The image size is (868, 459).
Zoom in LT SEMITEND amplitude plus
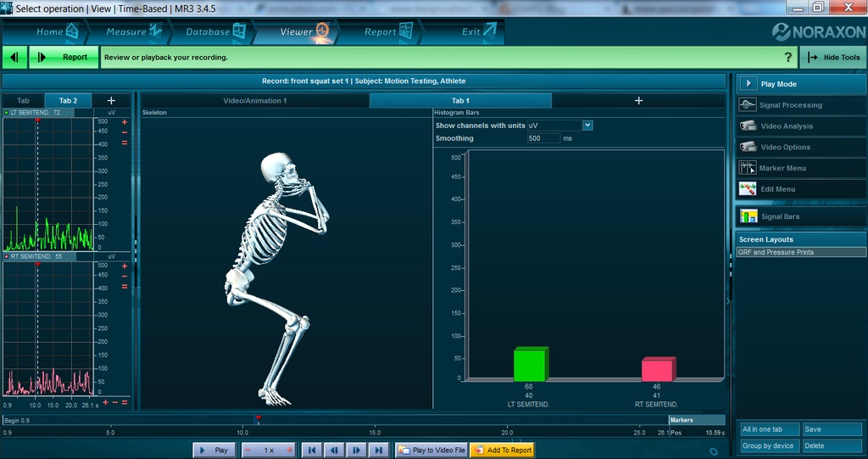(x=125, y=122)
